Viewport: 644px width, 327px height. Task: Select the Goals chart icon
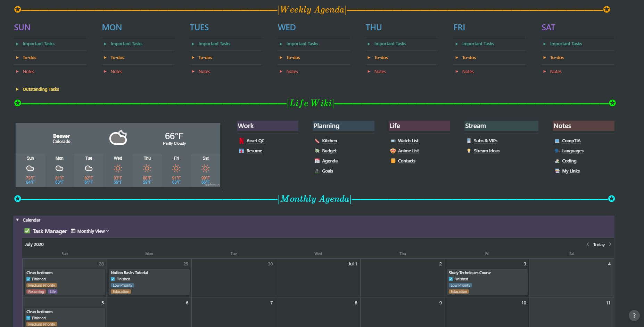coord(317,171)
